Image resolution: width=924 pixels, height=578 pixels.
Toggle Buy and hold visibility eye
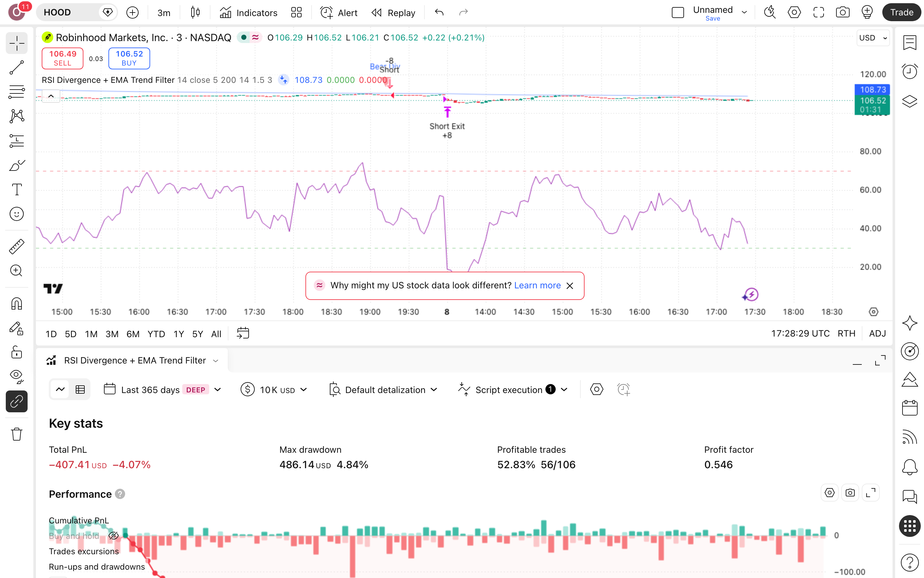pyautogui.click(x=113, y=536)
